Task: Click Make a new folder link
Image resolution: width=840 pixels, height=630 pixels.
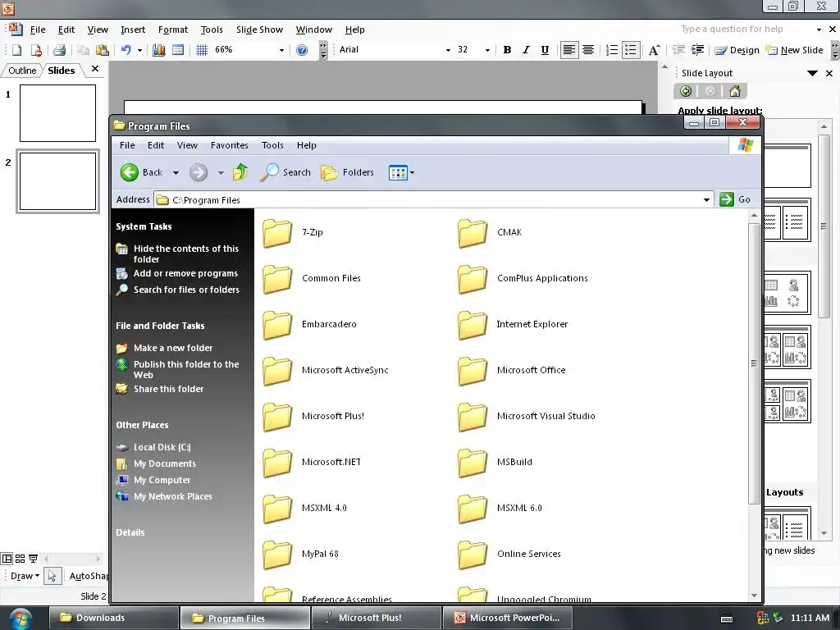Action: coord(173,348)
